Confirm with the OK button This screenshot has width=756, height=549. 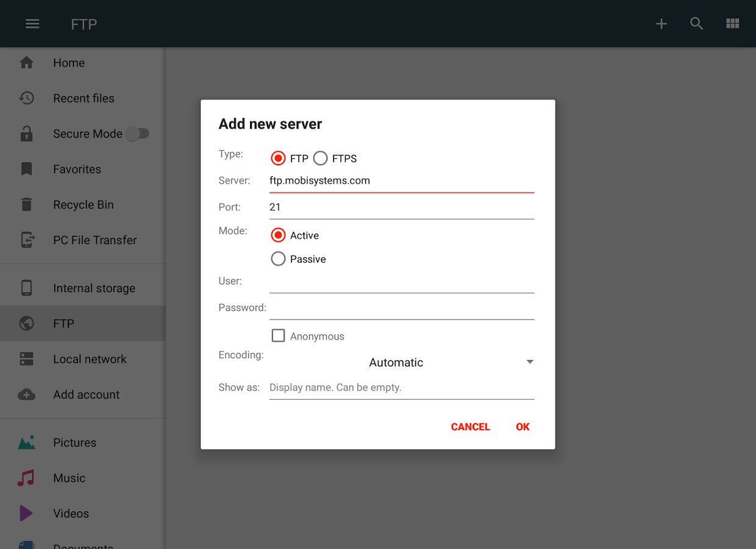522,427
